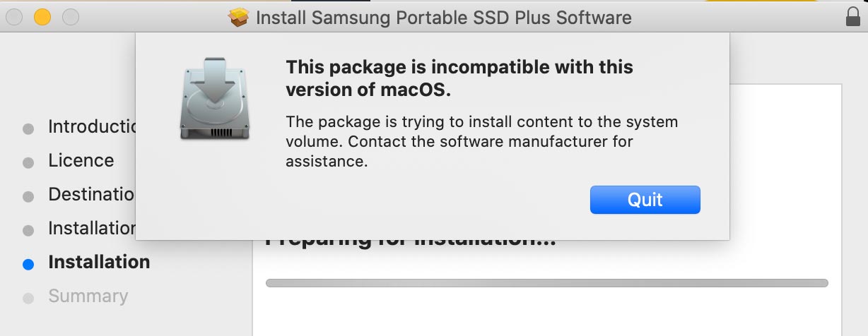This screenshot has width=868, height=336.
Task: Click the gray zoom button in title bar
Action: coord(71,17)
